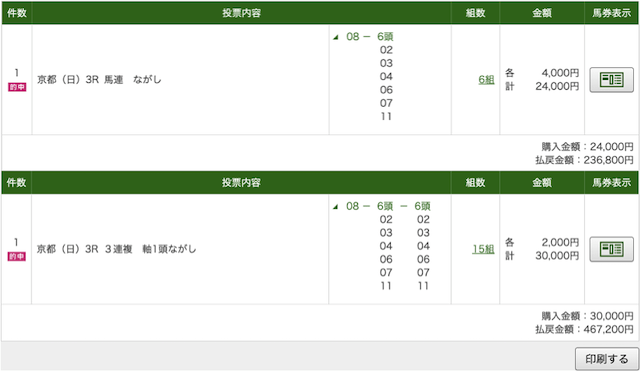
Task: Collapse the 08 − 6頭 − 6頭 triangle
Action: pyautogui.click(x=336, y=207)
